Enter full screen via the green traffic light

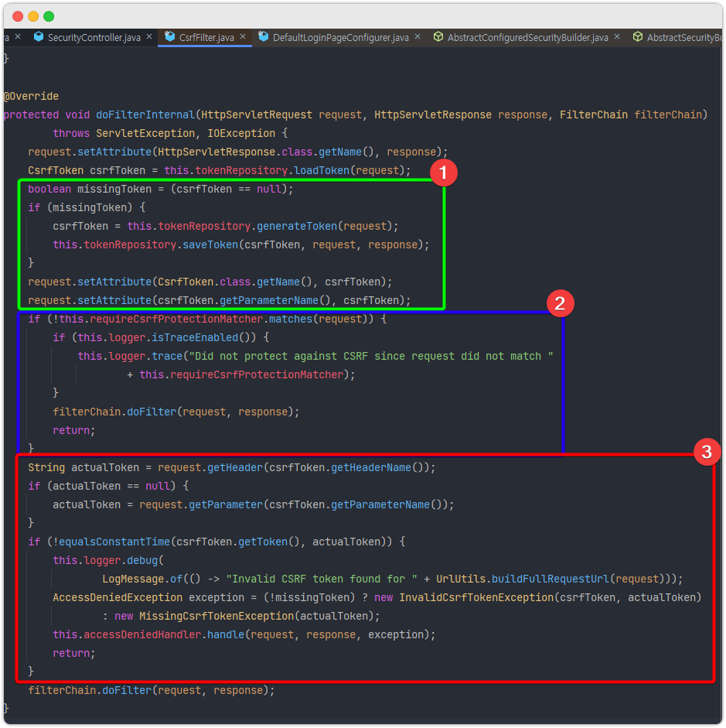tap(49, 15)
